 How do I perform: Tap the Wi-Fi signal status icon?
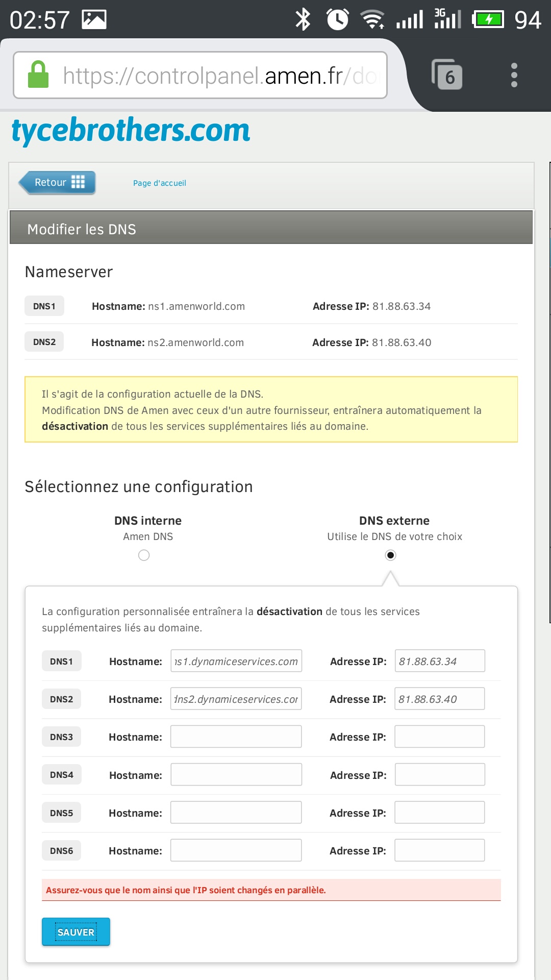click(x=372, y=19)
